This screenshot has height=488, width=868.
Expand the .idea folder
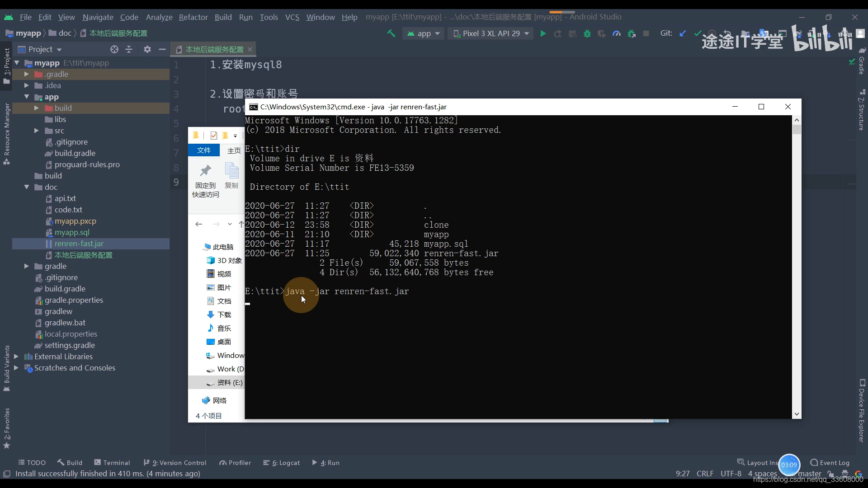pyautogui.click(x=26, y=85)
